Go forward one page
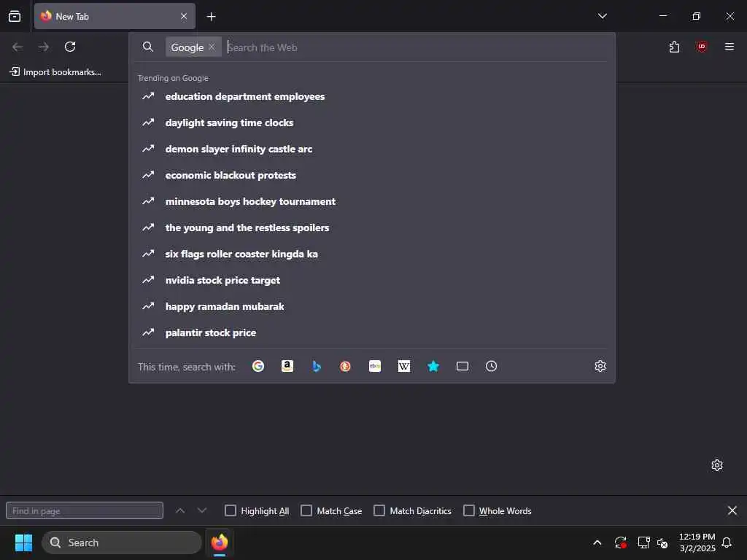This screenshot has width=747, height=560. [43, 47]
